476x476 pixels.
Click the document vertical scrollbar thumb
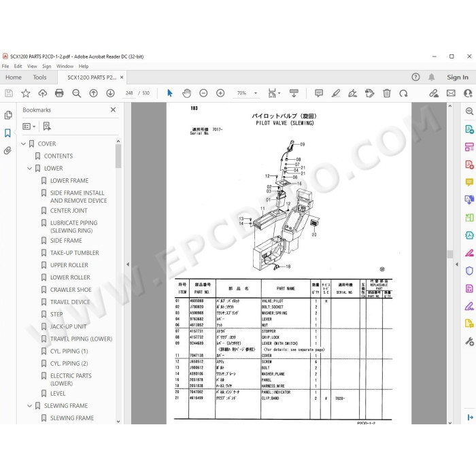click(x=450, y=254)
